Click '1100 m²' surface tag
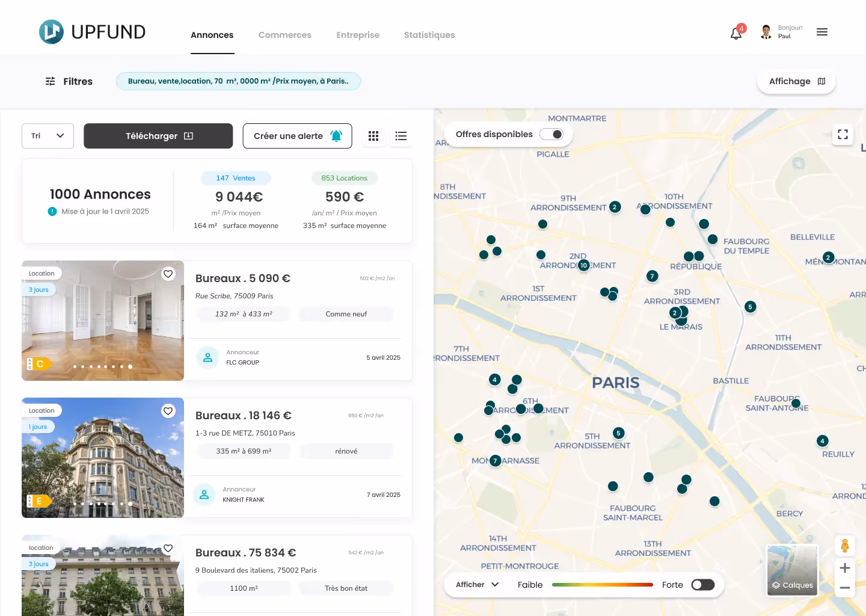 pos(244,588)
